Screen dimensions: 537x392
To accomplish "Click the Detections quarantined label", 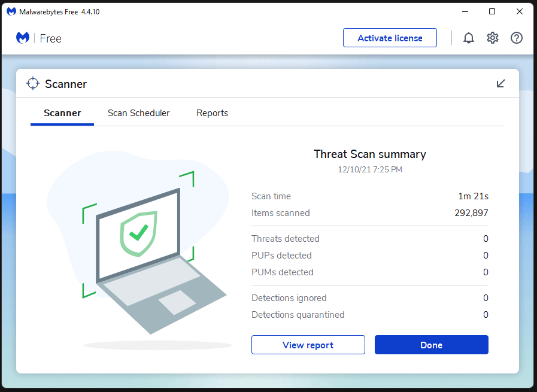I will (x=298, y=315).
